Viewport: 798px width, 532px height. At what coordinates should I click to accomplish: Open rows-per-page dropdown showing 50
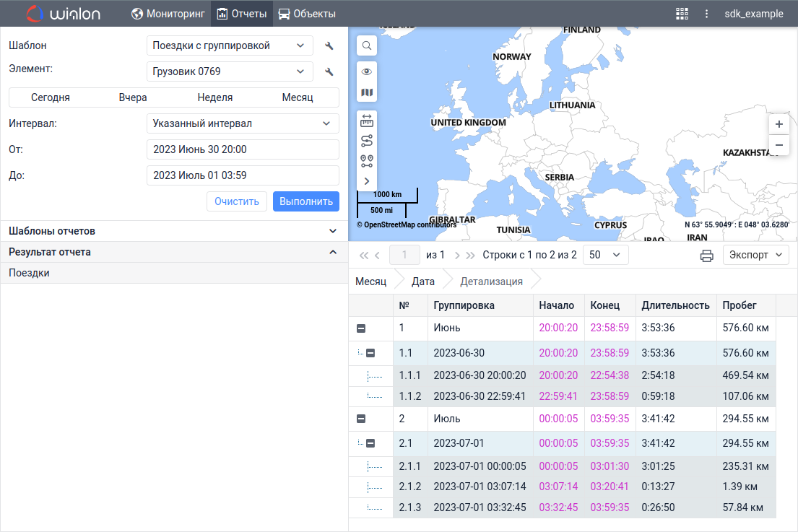click(606, 255)
